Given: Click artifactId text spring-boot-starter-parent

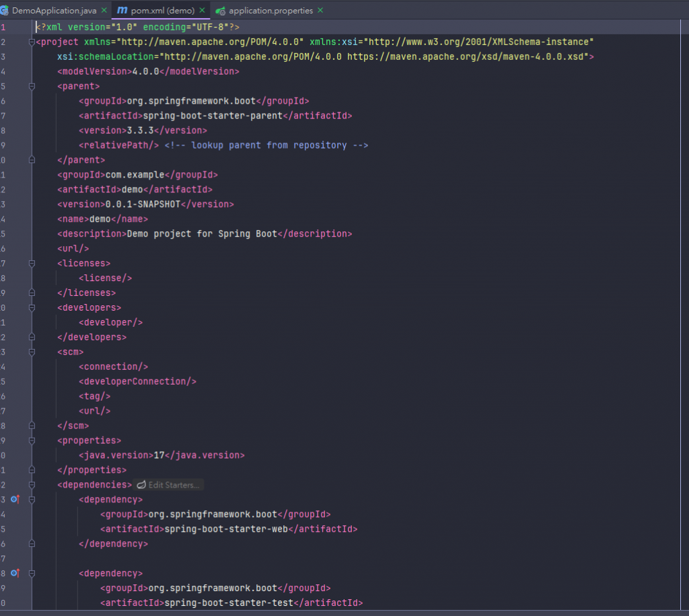Looking at the screenshot, I should pyautogui.click(x=213, y=116).
